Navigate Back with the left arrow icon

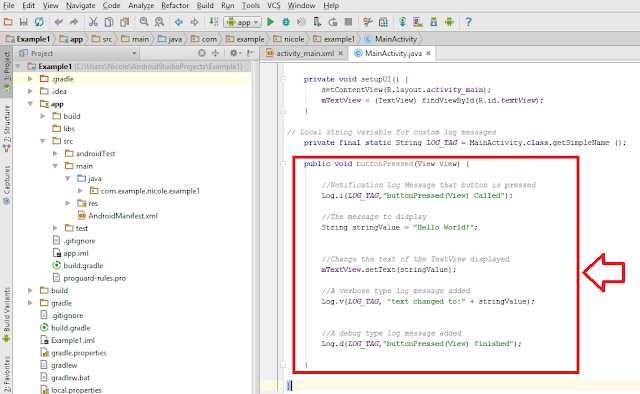pyautogui.click(x=178, y=22)
